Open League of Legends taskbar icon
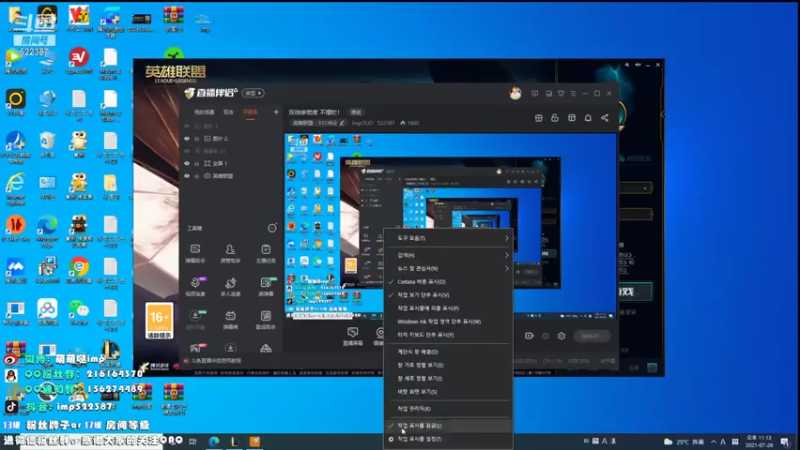Screen dimensions: 800x450 (x=234, y=441)
